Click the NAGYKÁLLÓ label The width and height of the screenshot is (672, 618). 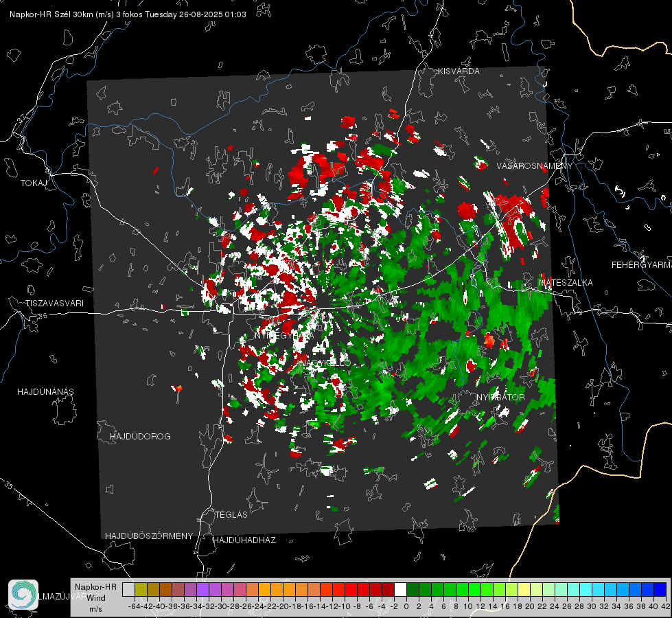pos(325,363)
